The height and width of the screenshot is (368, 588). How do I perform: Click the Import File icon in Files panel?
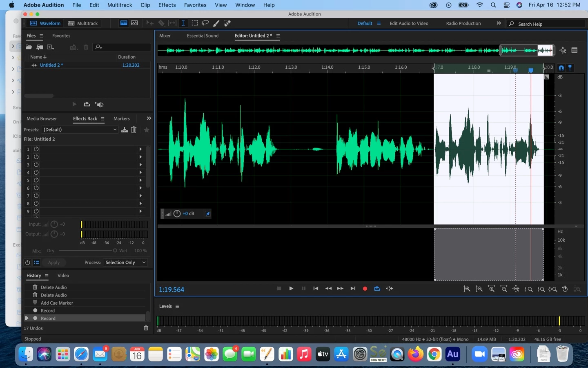coord(40,47)
